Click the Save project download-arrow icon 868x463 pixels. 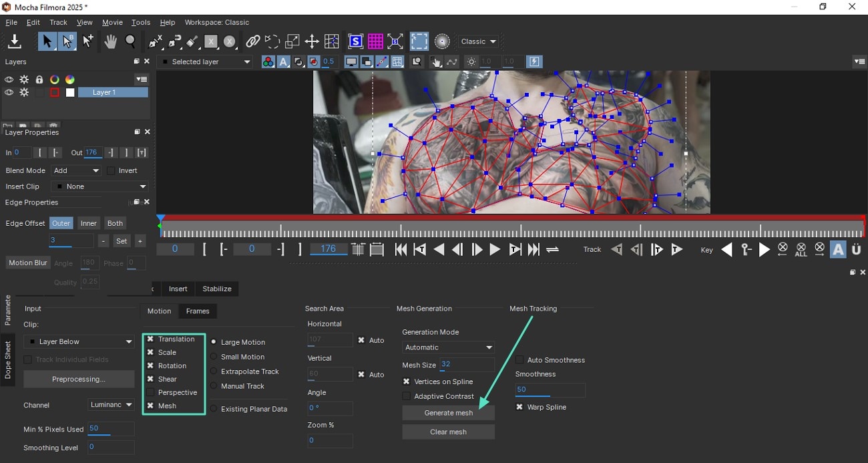tap(15, 41)
